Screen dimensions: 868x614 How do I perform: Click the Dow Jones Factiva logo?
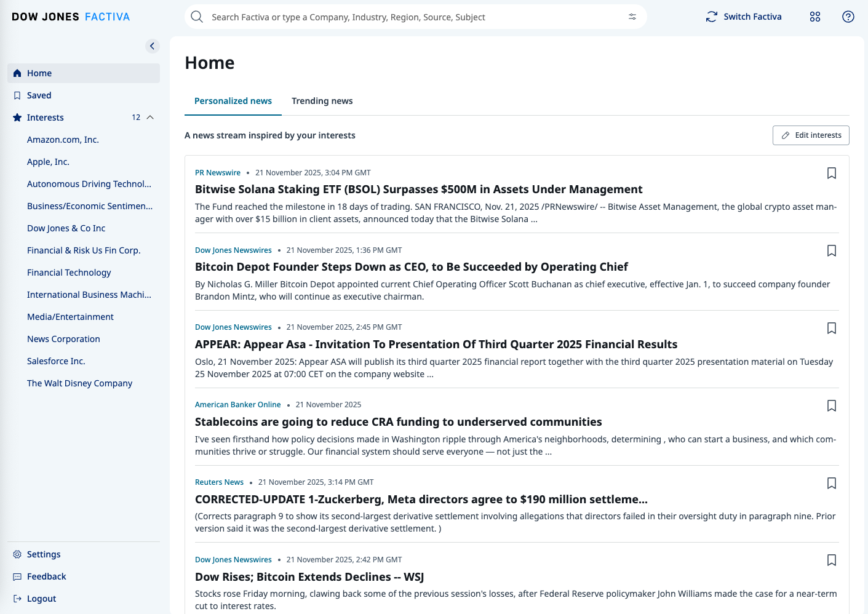pos(71,17)
